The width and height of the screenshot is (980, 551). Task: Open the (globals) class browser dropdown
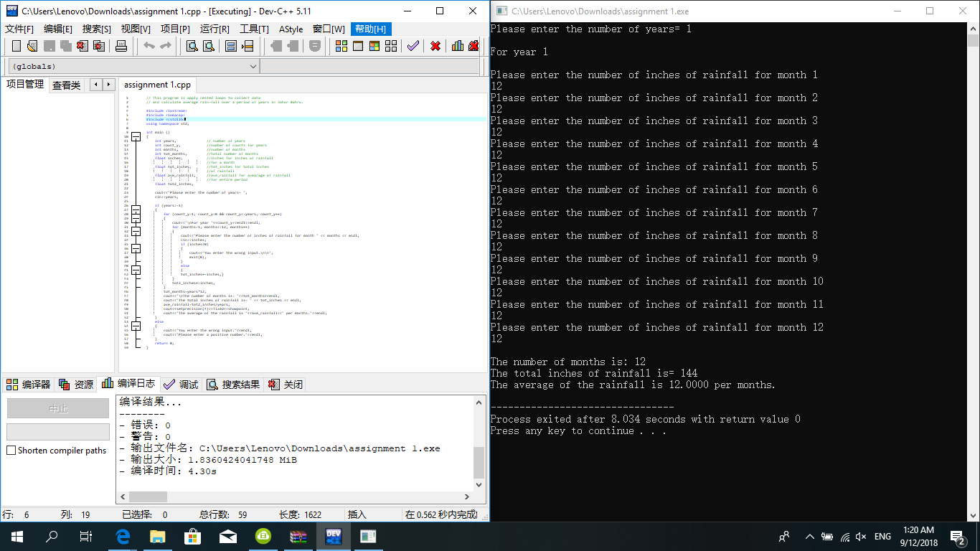pyautogui.click(x=253, y=65)
